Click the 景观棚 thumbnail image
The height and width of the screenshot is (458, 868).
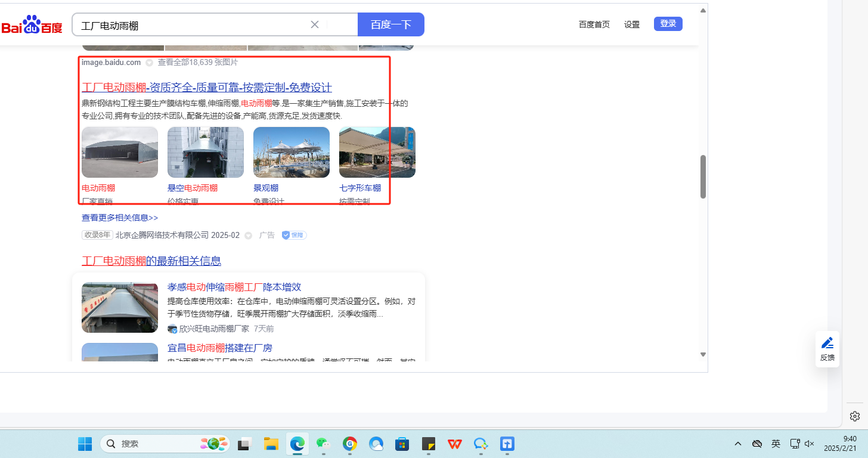(x=292, y=152)
